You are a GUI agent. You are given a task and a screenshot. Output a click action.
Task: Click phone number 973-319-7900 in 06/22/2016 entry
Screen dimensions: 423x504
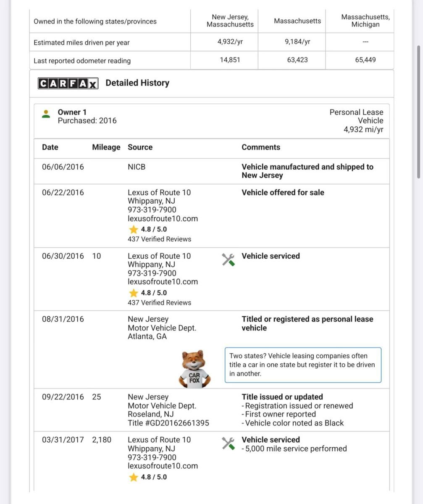tap(152, 210)
